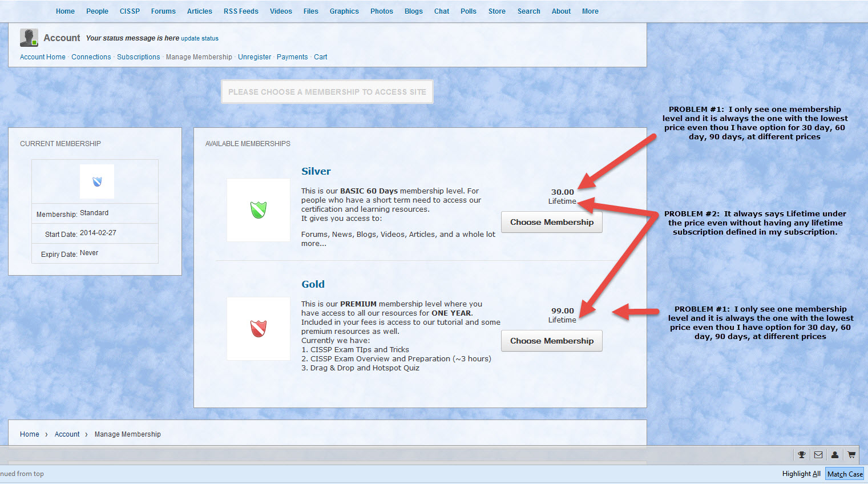868x484 pixels.
Task: Click the Home breadcrumb link
Action: pos(30,434)
